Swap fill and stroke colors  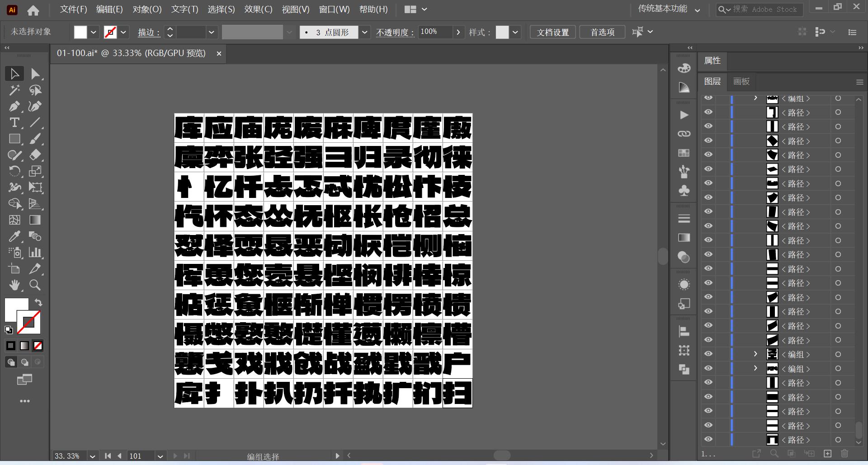click(x=38, y=303)
